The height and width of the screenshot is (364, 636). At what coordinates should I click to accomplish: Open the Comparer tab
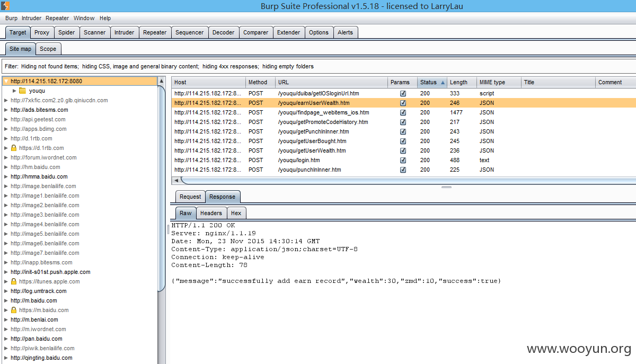(x=256, y=32)
